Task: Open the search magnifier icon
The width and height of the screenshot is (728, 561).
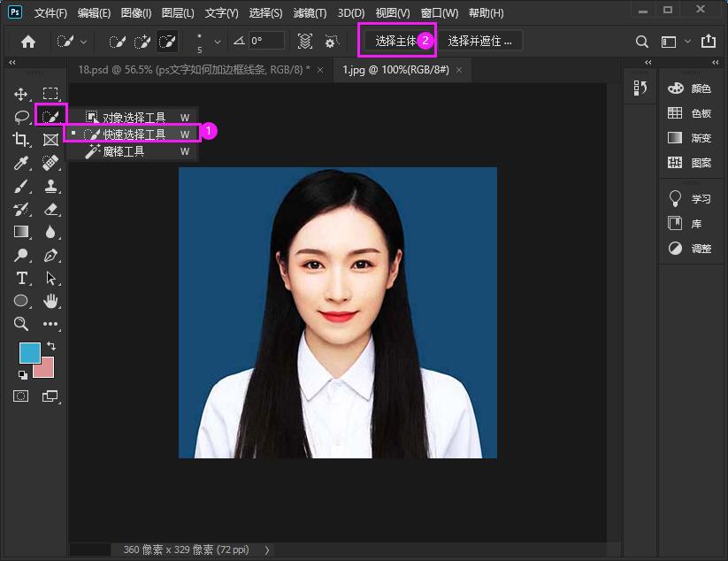Action: tap(641, 42)
